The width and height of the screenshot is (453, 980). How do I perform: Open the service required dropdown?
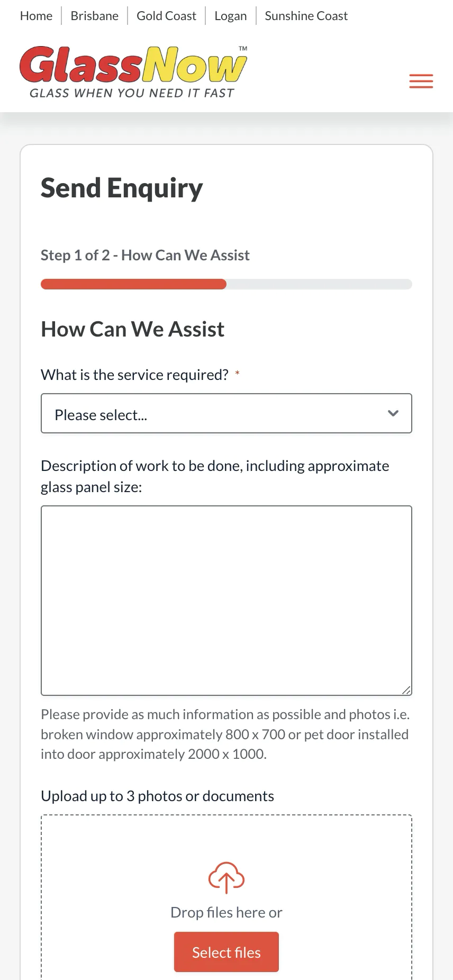226,414
